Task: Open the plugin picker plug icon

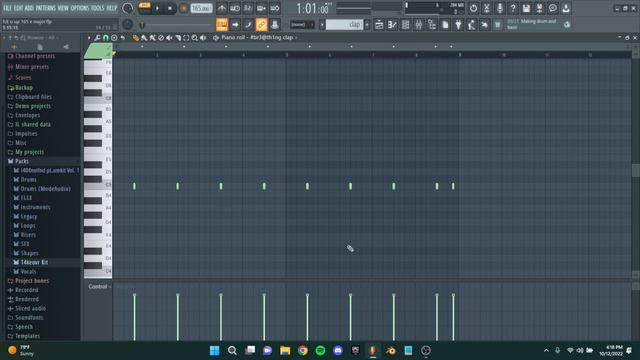Action: tap(458, 25)
